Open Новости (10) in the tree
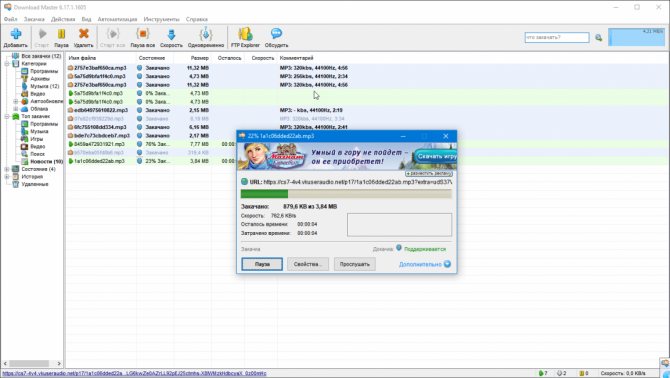Viewport: 670px width, 378px height. pos(46,161)
